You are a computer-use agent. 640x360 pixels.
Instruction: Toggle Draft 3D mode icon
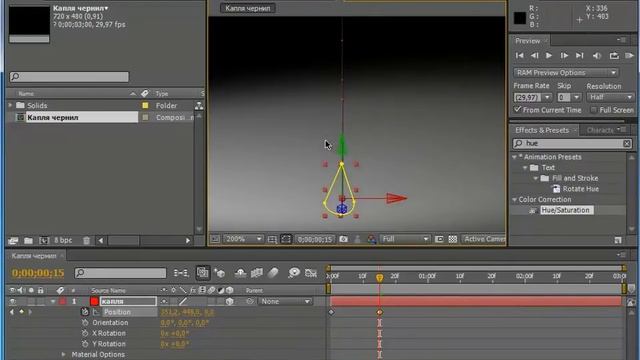[220, 273]
